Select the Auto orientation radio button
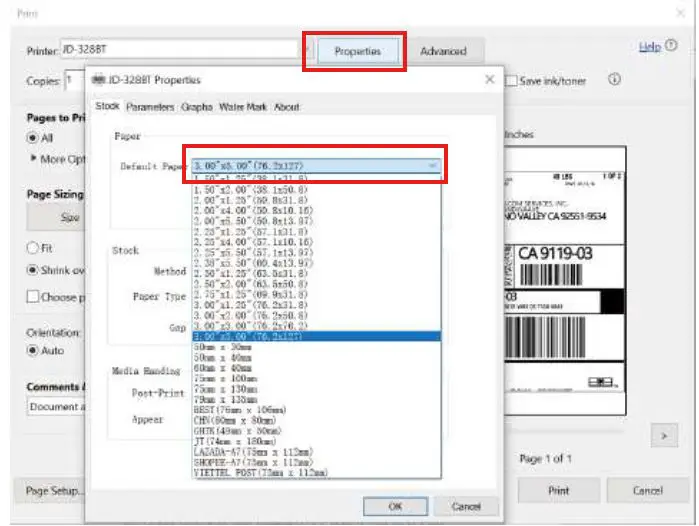Screen dimensions: 699x526 32,350
